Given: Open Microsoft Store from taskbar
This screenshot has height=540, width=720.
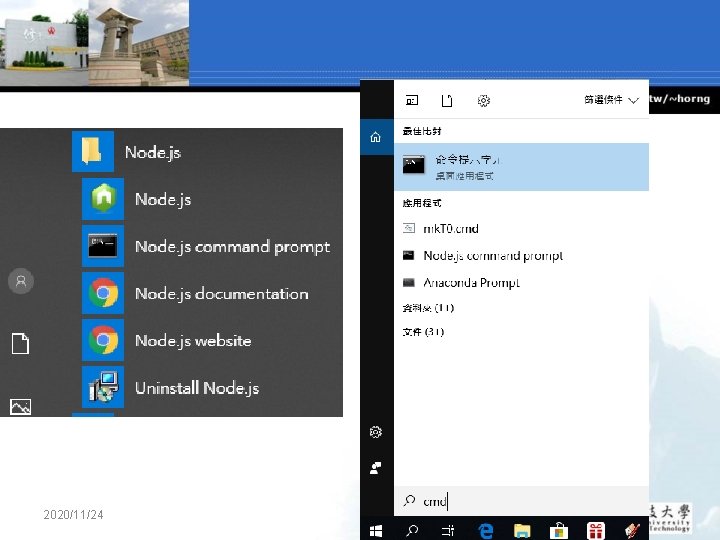Looking at the screenshot, I should [x=559, y=531].
